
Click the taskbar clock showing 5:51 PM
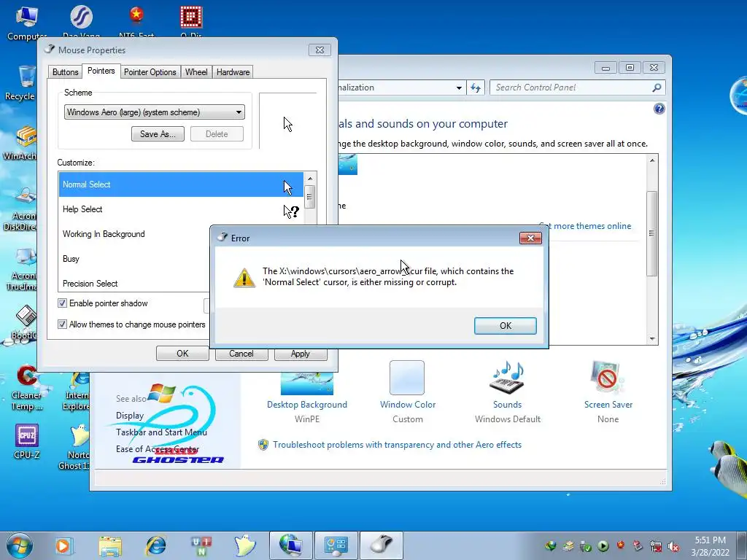tap(711, 546)
